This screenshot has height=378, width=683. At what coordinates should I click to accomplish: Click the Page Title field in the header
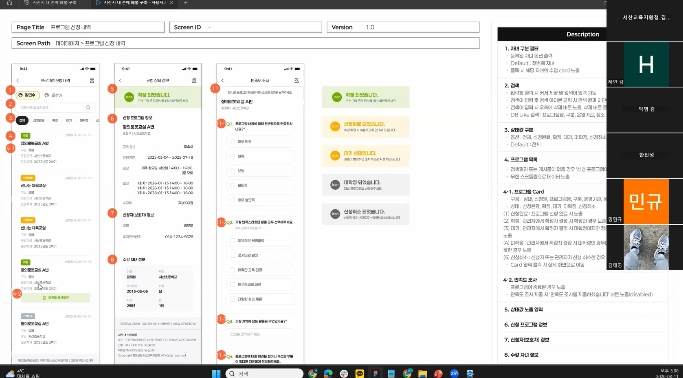(x=88, y=27)
